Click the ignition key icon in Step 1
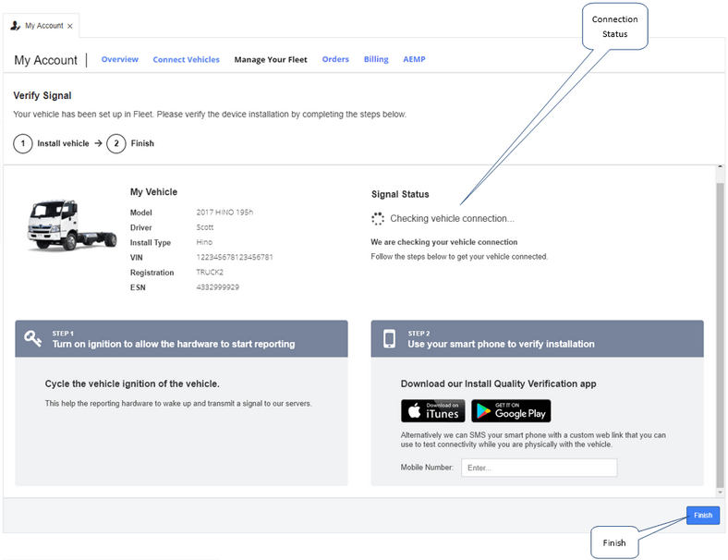728x560 pixels. pyautogui.click(x=32, y=338)
